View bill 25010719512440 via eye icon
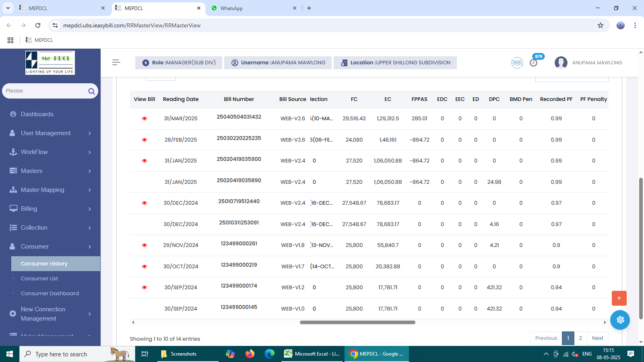Screen dimensions: 644x362 (x=144, y=203)
